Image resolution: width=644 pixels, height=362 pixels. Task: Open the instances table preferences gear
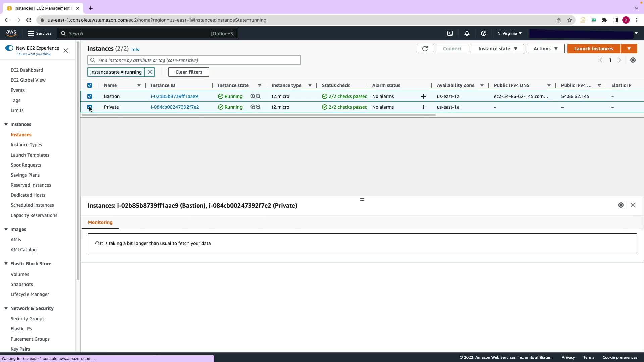[633, 60]
